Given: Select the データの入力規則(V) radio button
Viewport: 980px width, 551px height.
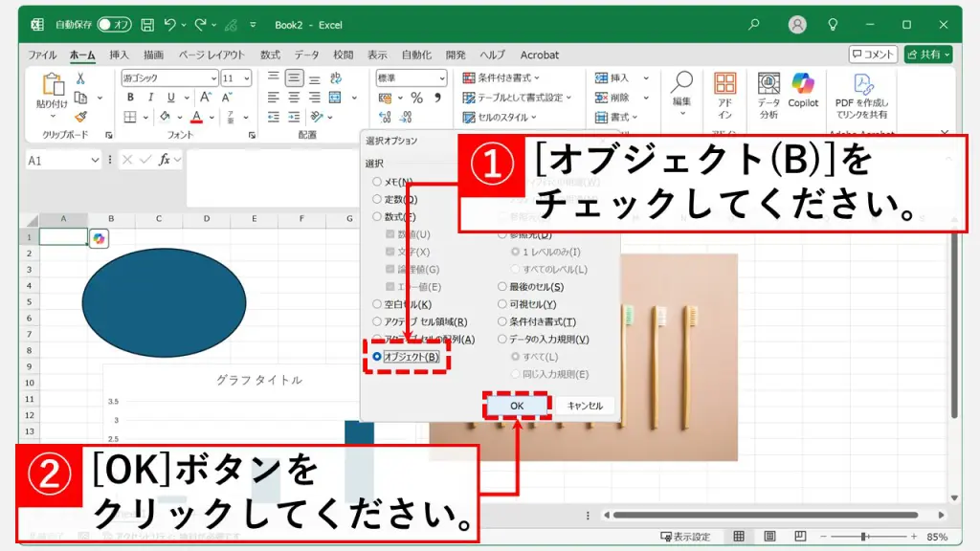Looking at the screenshot, I should click(x=501, y=340).
